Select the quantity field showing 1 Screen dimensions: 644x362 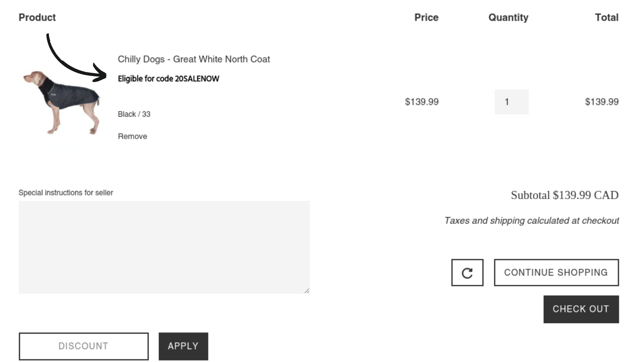(x=512, y=102)
